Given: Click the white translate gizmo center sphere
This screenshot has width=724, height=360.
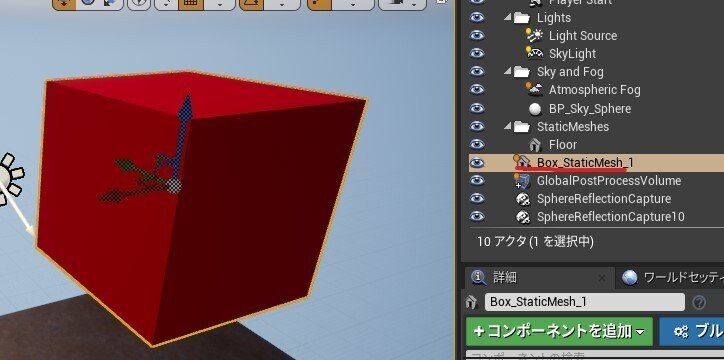Looking at the screenshot, I should point(174,186).
